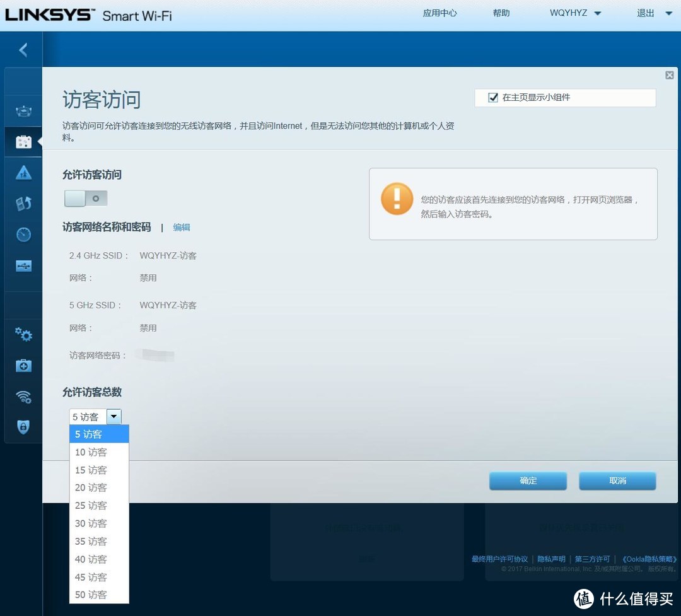This screenshot has width=681, height=616.
Task: Toggle the 允许访客访问 switch on
Action: coord(85,198)
